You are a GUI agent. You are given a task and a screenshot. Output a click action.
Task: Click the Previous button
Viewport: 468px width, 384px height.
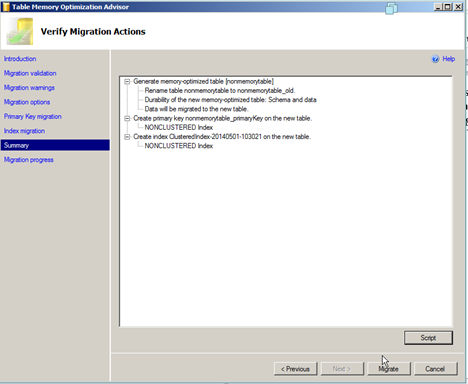tap(295, 369)
